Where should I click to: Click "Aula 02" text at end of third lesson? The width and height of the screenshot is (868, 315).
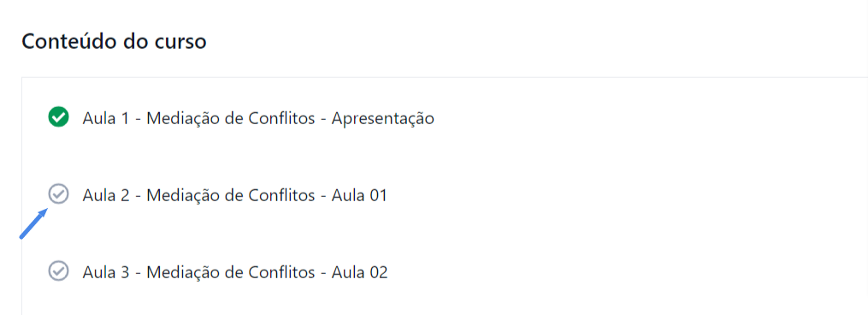359,271
